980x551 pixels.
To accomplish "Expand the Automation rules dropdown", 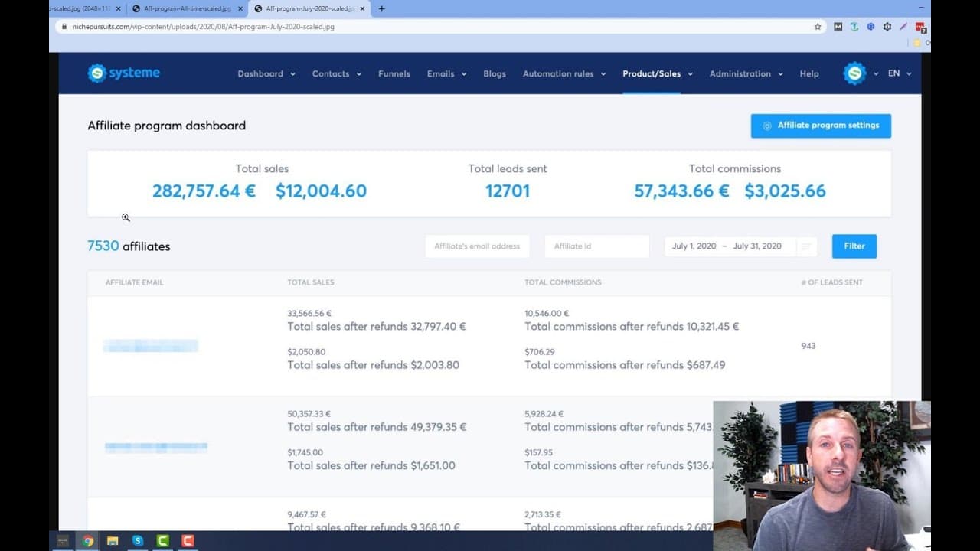I will click(564, 73).
